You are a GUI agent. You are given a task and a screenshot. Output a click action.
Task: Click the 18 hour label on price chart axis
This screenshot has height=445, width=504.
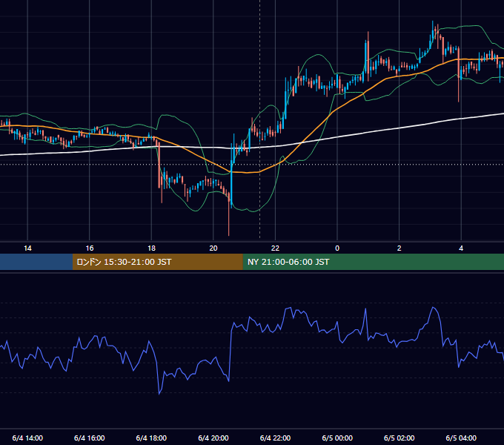pos(151,248)
